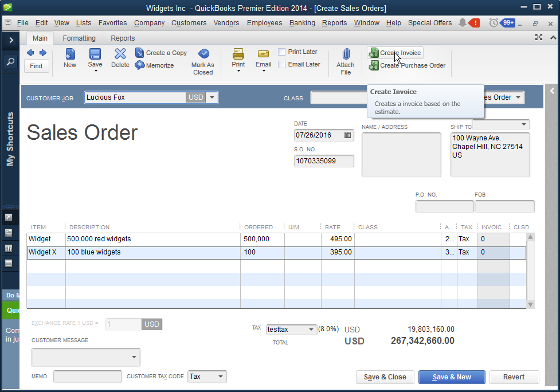
Task: Click Create a Copy icon
Action: coord(139,53)
